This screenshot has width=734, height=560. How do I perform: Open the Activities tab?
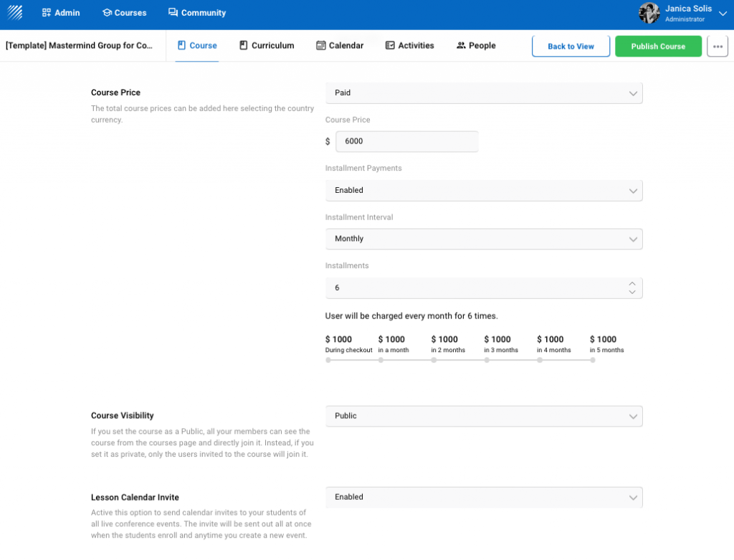pyautogui.click(x=409, y=46)
